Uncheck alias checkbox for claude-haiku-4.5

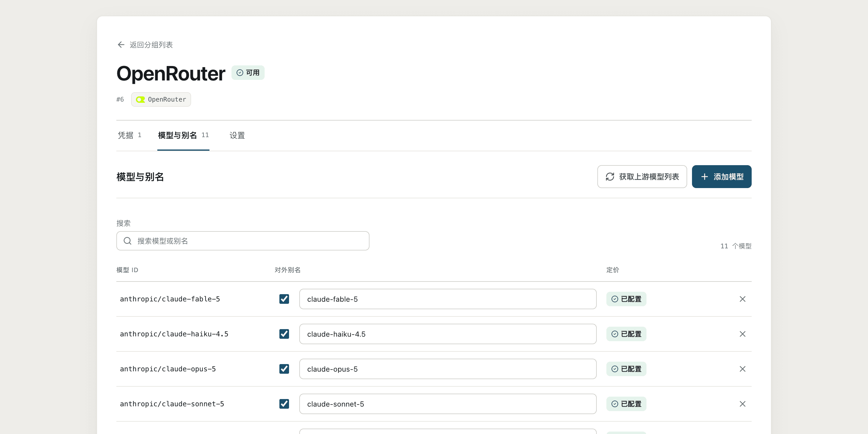point(284,334)
